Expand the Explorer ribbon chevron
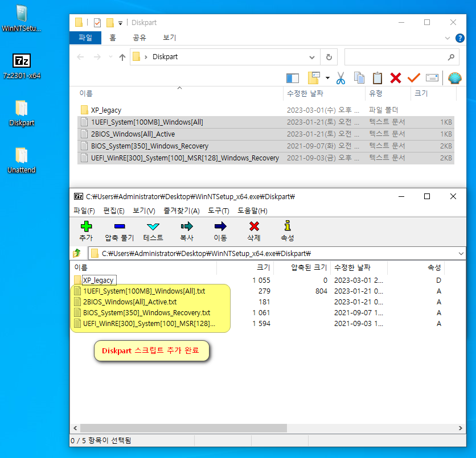This screenshot has width=476, height=458. click(x=447, y=38)
